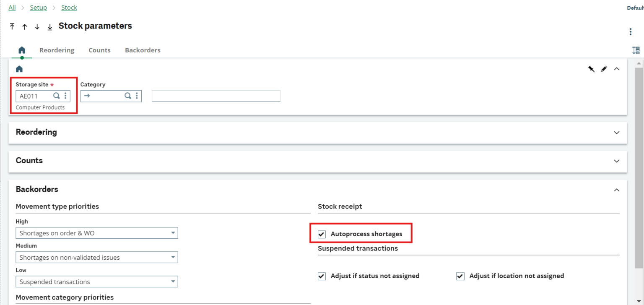Jump to the first record using the arrow icon
Viewport: 644px width, 305px height.
tap(12, 26)
